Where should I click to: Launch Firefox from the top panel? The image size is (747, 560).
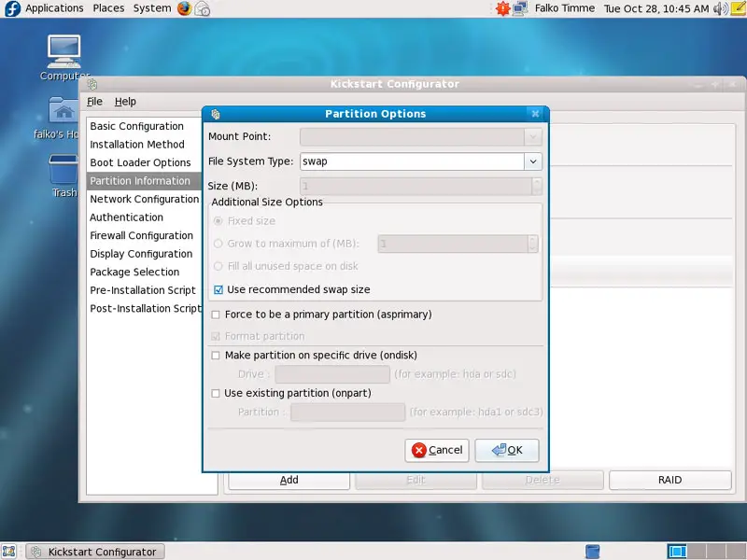click(x=184, y=8)
